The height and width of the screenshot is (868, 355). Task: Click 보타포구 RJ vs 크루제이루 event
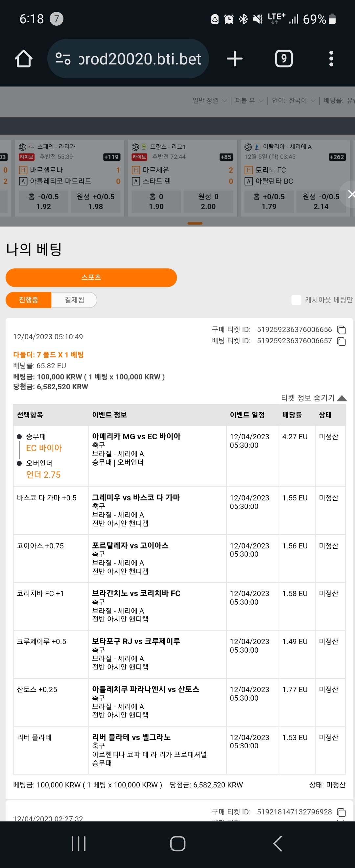(x=136, y=641)
